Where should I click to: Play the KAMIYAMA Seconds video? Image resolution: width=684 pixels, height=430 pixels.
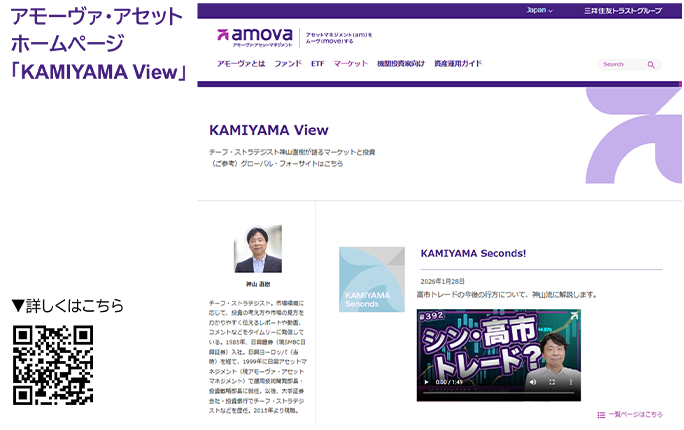coord(427,382)
